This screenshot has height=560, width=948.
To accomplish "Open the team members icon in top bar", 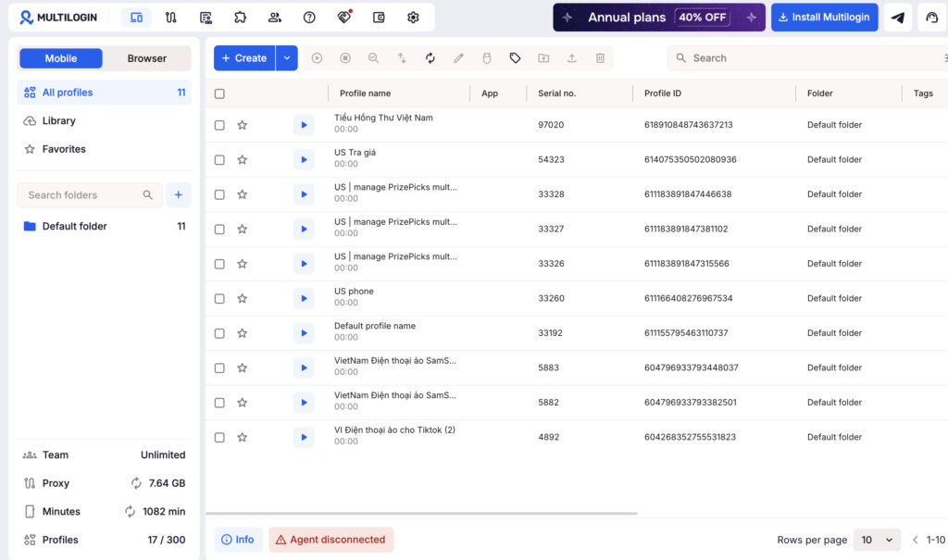I will [x=274, y=18].
